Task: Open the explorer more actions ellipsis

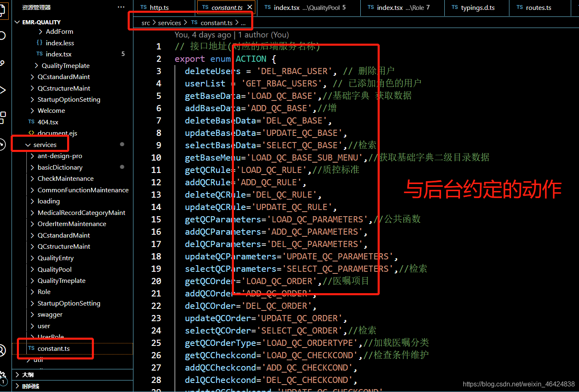Action: (x=121, y=7)
